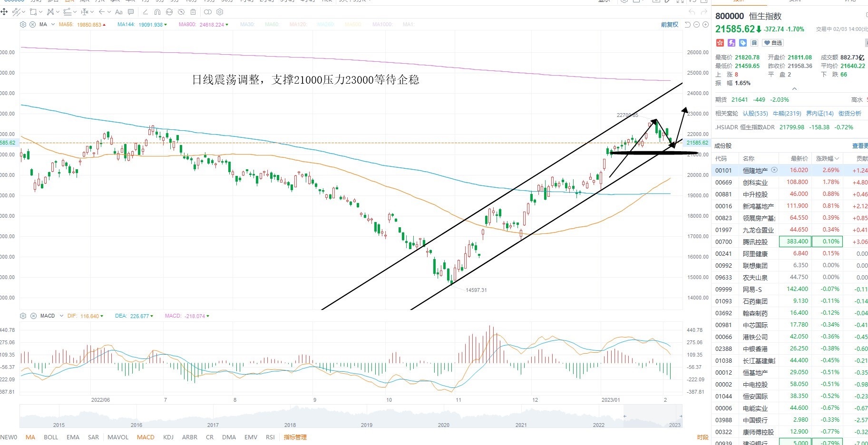Activate the magnet snap drawing tool
Viewport: 868px width, 445px height.
(157, 12)
